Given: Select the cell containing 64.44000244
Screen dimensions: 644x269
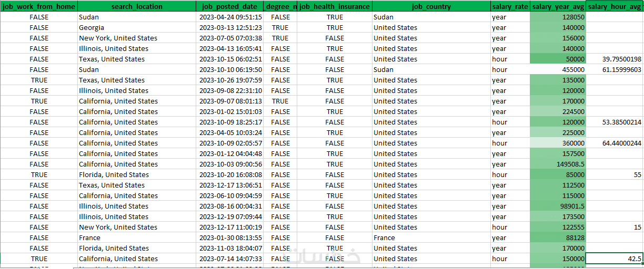Looking at the screenshot, I should [615, 143].
